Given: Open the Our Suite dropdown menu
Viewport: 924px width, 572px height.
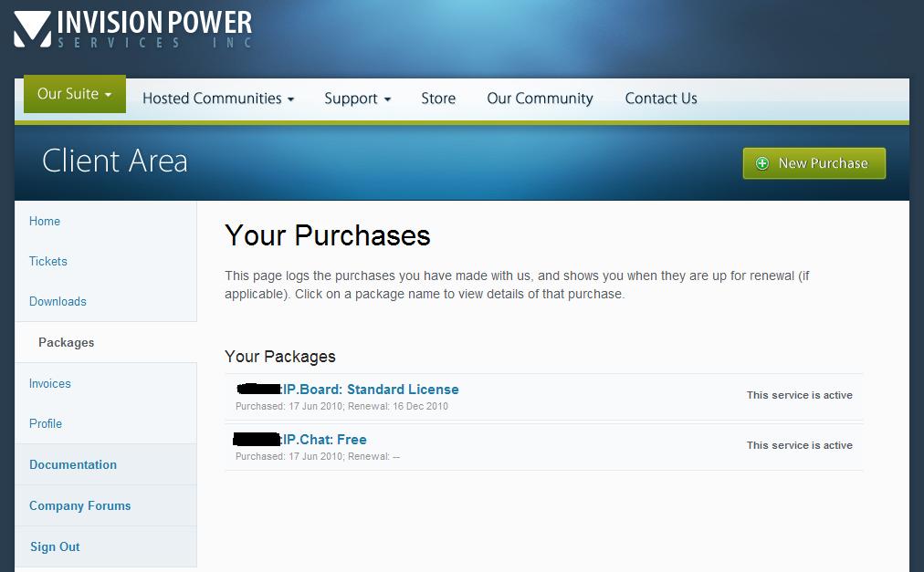Looking at the screenshot, I should pos(75,94).
